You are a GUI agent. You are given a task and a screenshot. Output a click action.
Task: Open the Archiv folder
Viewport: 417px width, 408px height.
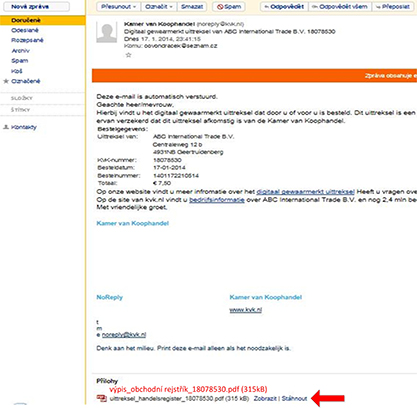coord(21,51)
